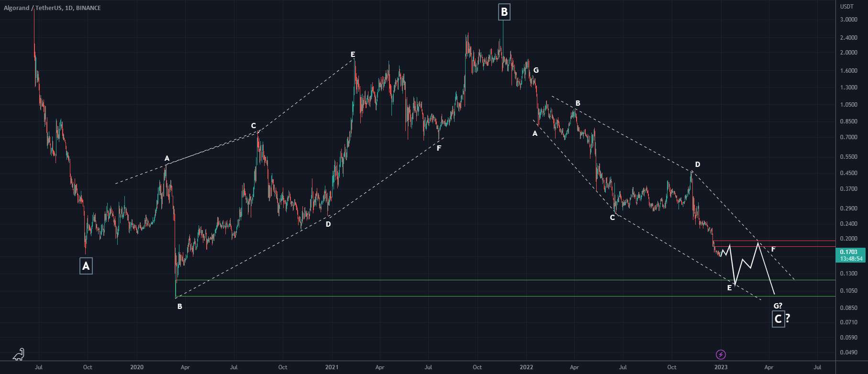The width and height of the screenshot is (868, 374).
Task: Click the 1.0500 price axis label
Action: [x=849, y=105]
